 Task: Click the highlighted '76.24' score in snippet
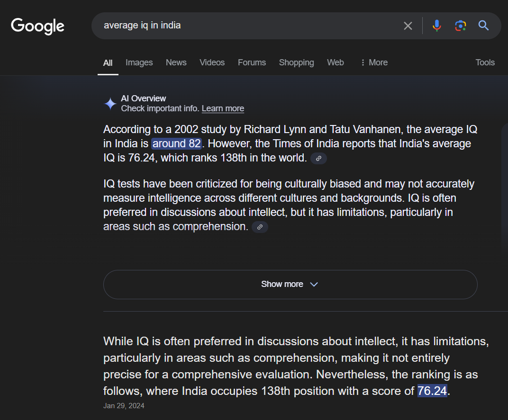click(432, 391)
